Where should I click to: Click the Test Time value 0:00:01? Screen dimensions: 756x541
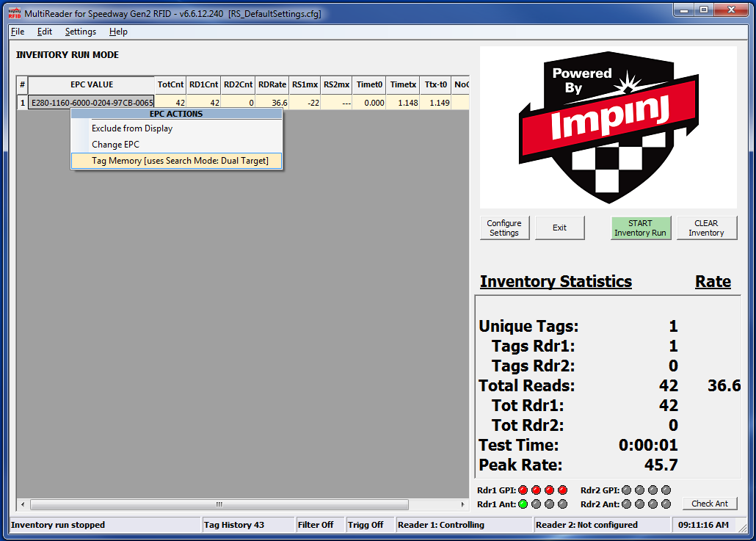click(x=648, y=445)
